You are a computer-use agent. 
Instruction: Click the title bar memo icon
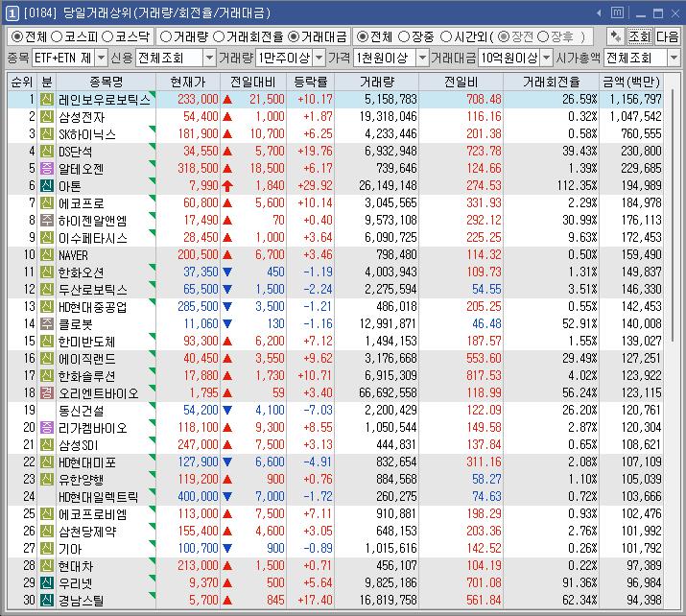click(x=617, y=12)
